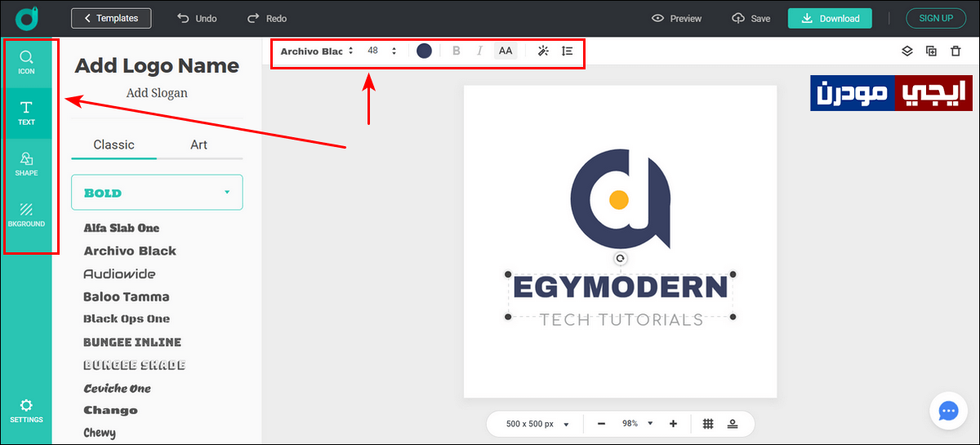Toggle uppercase AA formatting

(x=506, y=51)
